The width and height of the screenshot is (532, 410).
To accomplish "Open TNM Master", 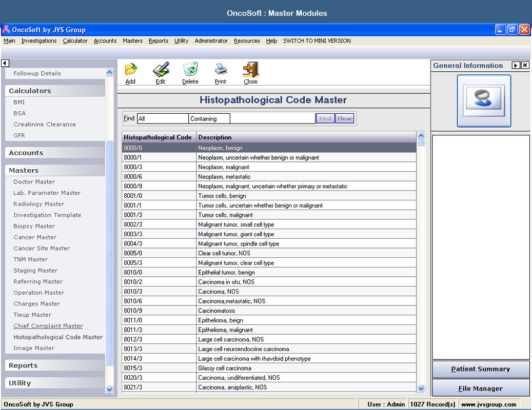I will pos(31,259).
